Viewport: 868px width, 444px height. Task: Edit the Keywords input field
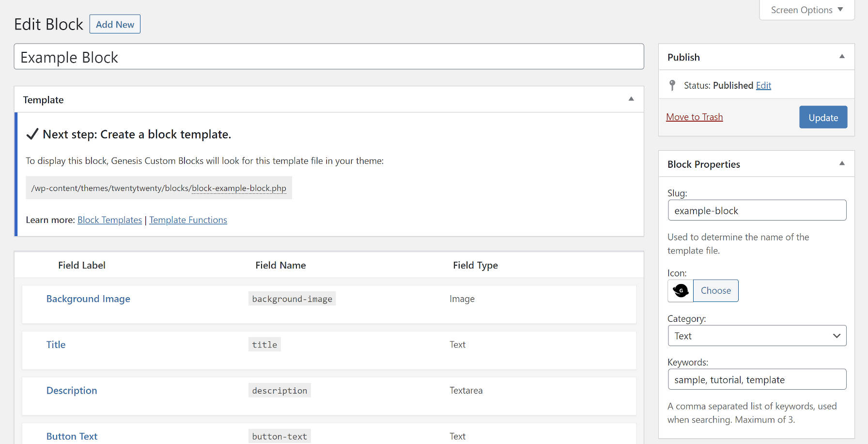[757, 380]
